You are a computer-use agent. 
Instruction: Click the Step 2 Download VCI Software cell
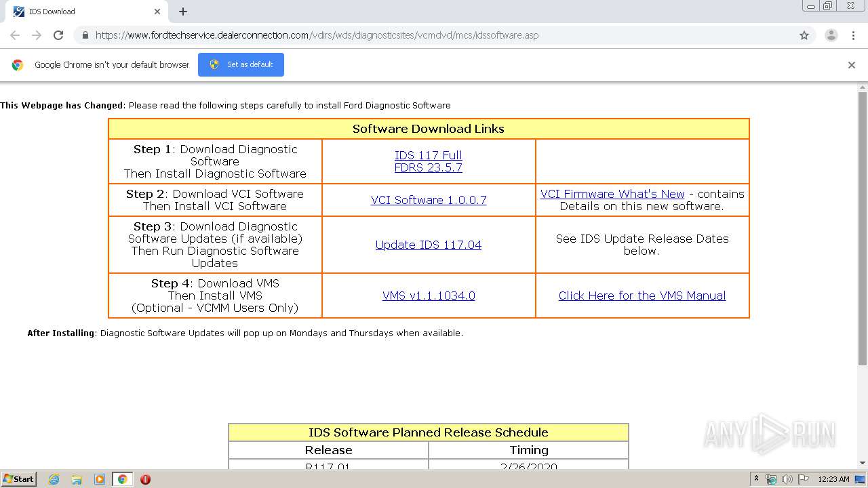[x=215, y=200]
